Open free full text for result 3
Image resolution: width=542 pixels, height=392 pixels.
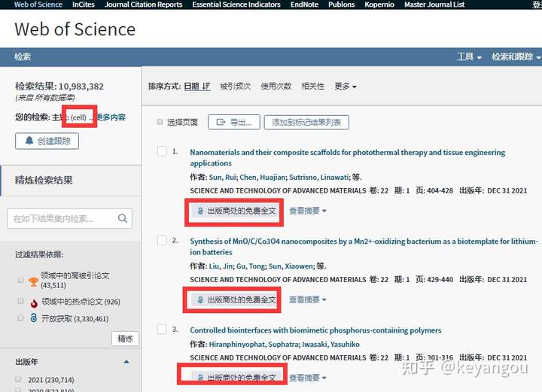(237, 378)
